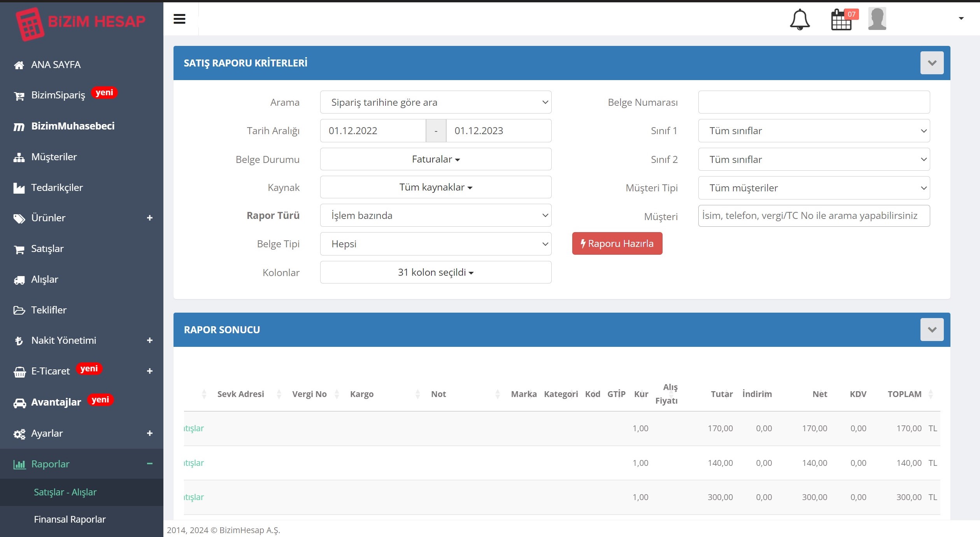Click the Belge Numarası input field

tap(814, 102)
